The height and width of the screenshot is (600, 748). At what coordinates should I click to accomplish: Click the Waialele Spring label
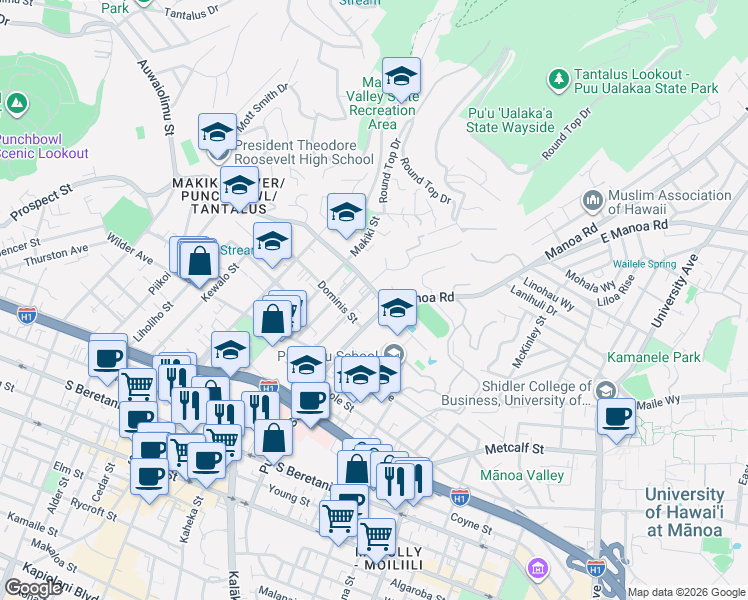click(x=644, y=264)
